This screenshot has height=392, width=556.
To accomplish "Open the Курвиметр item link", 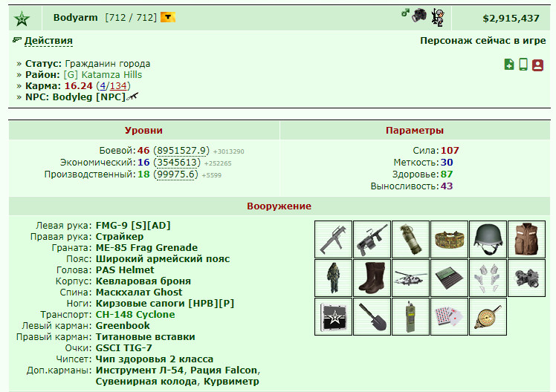I will [x=232, y=382].
